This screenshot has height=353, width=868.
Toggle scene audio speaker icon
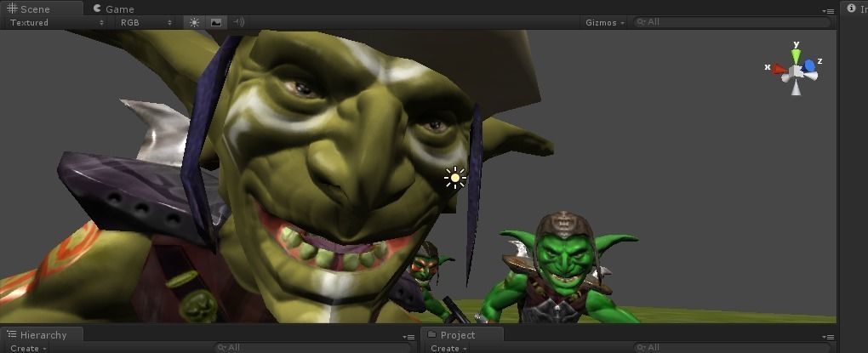(238, 23)
